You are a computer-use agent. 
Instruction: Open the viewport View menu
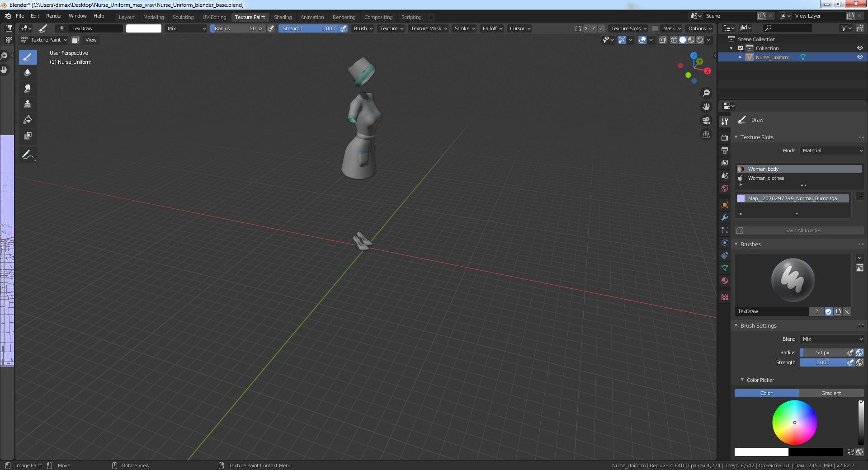point(91,40)
